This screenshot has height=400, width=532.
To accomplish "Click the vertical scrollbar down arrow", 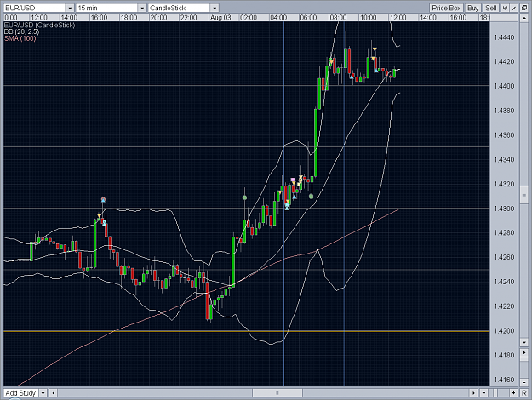I will [x=523, y=342].
